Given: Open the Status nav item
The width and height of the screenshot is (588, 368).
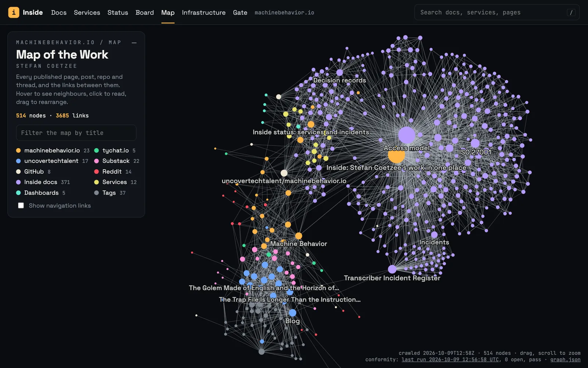Looking at the screenshot, I should (x=118, y=13).
